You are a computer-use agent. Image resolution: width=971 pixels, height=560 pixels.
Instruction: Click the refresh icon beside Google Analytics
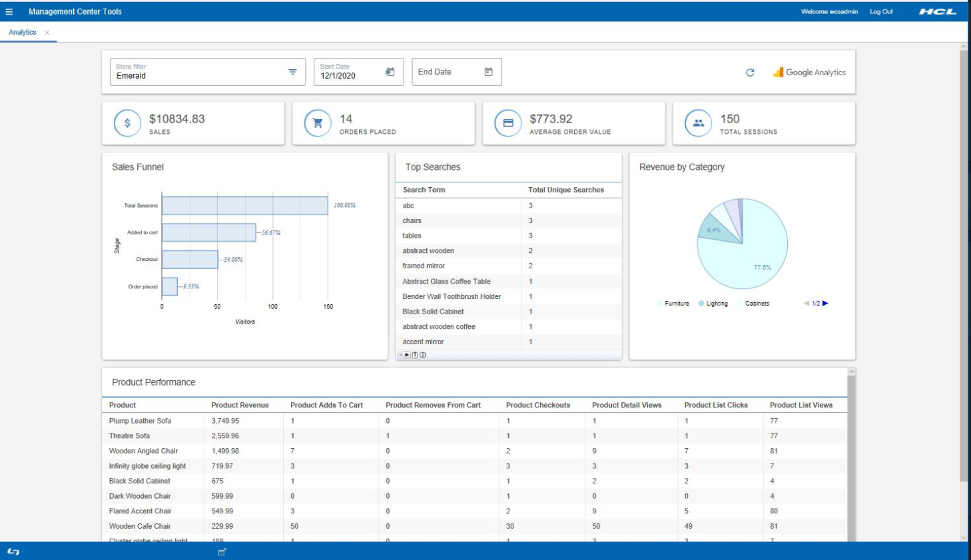[x=750, y=73]
